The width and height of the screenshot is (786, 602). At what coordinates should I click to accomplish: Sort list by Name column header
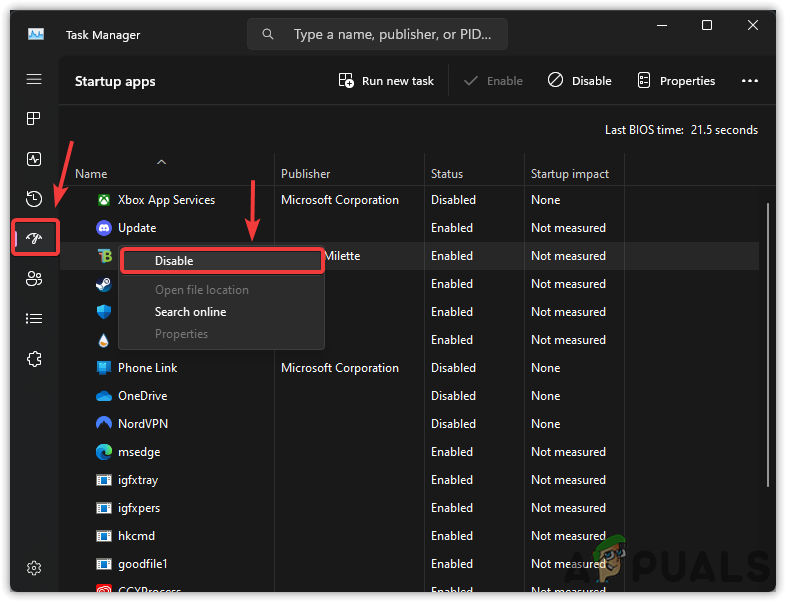91,174
